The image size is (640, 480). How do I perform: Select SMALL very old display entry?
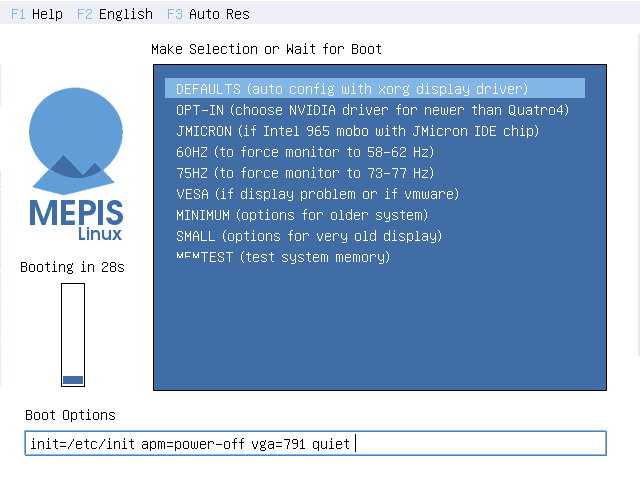click(309, 236)
